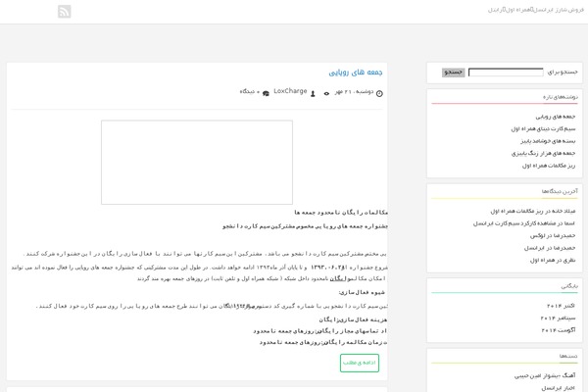Image resolution: width=588 pixels, height=392 pixels.
Task: Click the شیوه فعال سازی heading in article
Action: 362,292
